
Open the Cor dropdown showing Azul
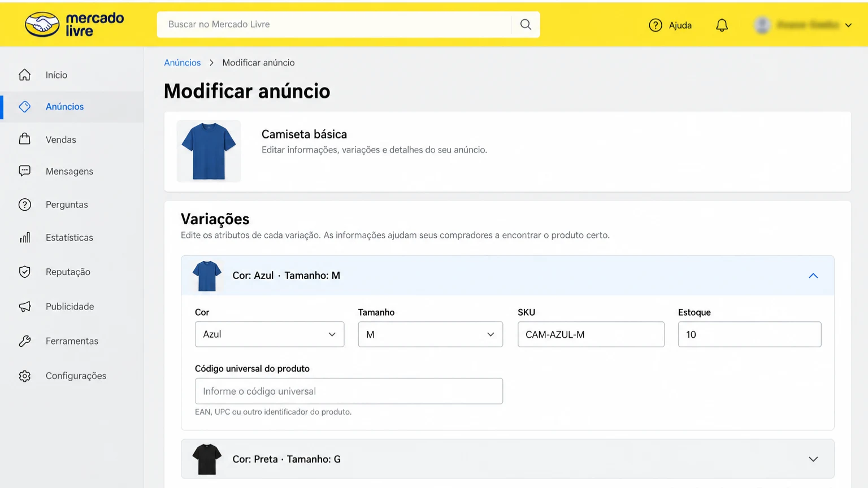point(270,334)
